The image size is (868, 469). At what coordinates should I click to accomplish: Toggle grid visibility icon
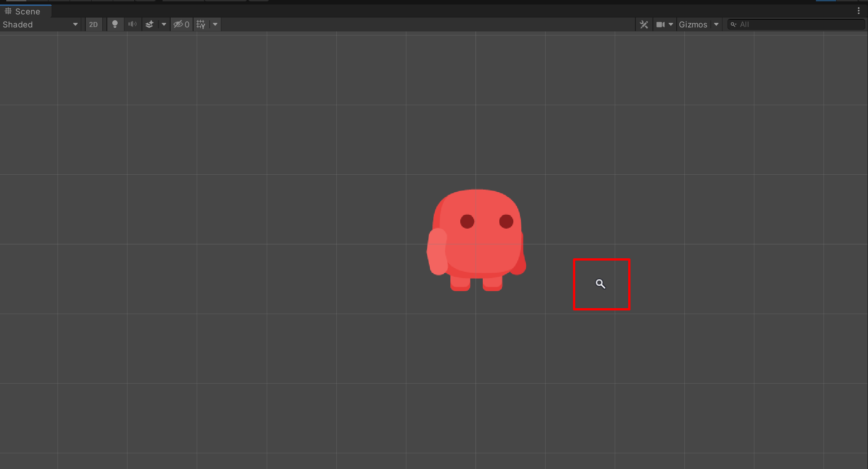click(201, 24)
